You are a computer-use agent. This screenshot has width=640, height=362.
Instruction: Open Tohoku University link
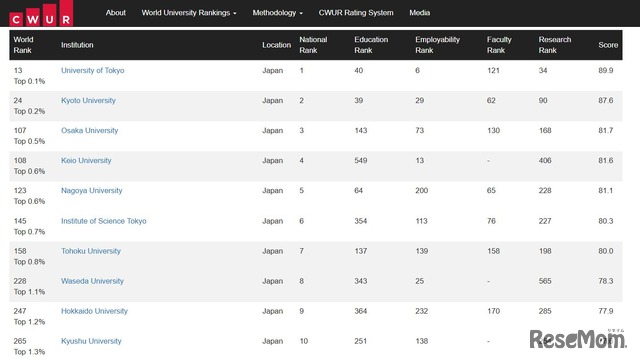coord(91,251)
